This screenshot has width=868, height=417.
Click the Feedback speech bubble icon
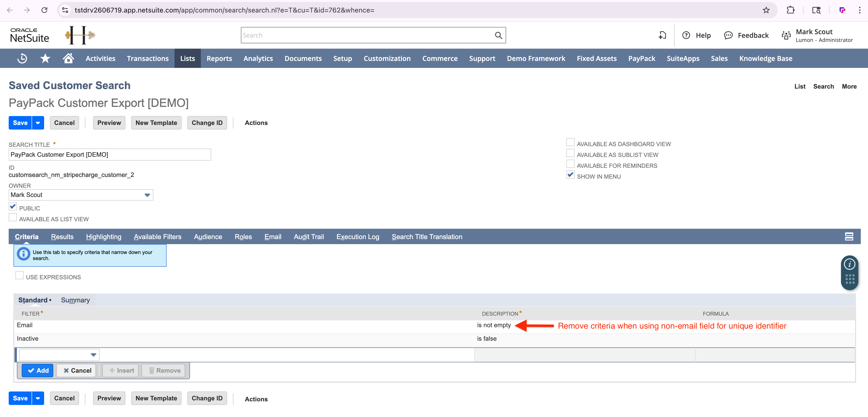click(x=728, y=35)
